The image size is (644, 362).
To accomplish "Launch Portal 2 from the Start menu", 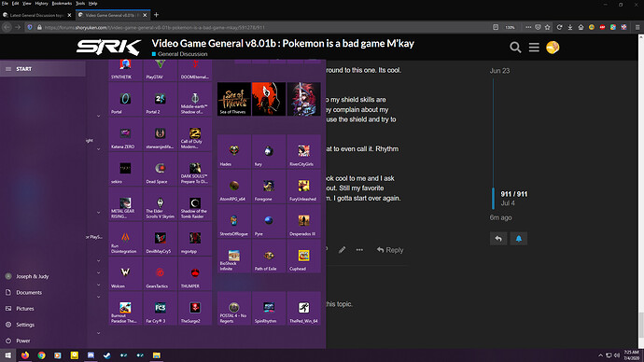I will (161, 99).
